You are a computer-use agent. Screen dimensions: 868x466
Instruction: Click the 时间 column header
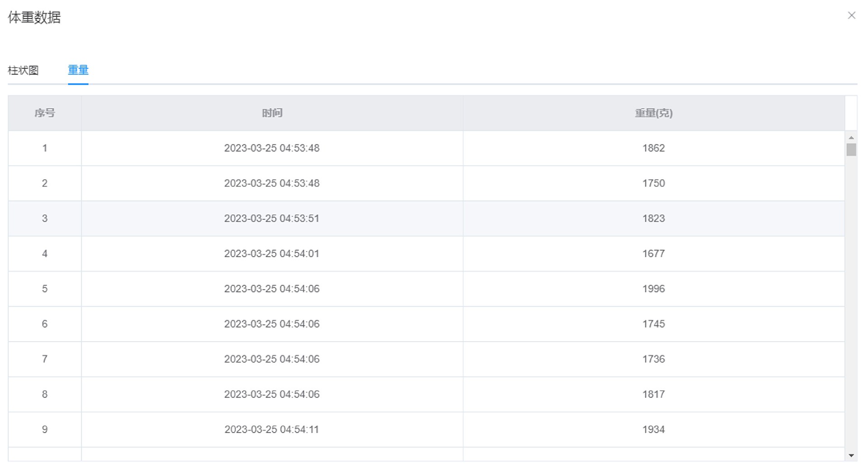(x=272, y=113)
